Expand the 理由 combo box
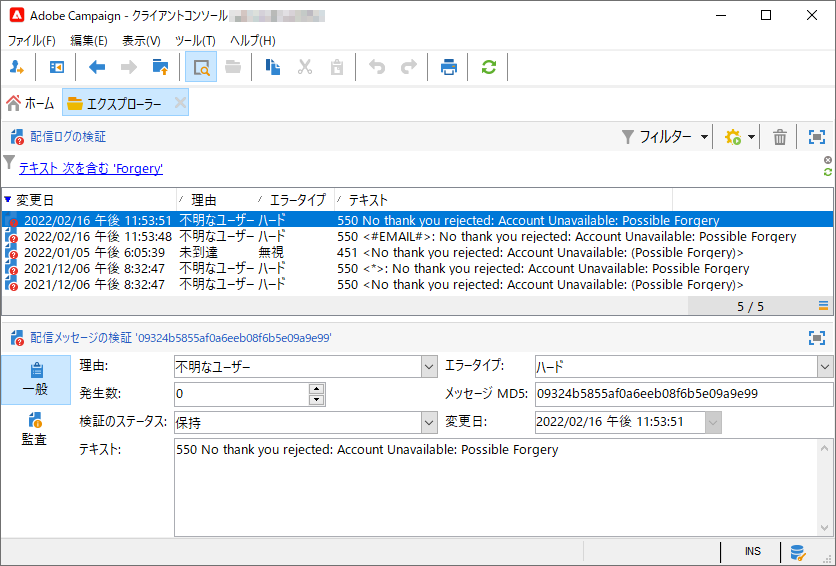This screenshot has width=836, height=566. (x=429, y=367)
